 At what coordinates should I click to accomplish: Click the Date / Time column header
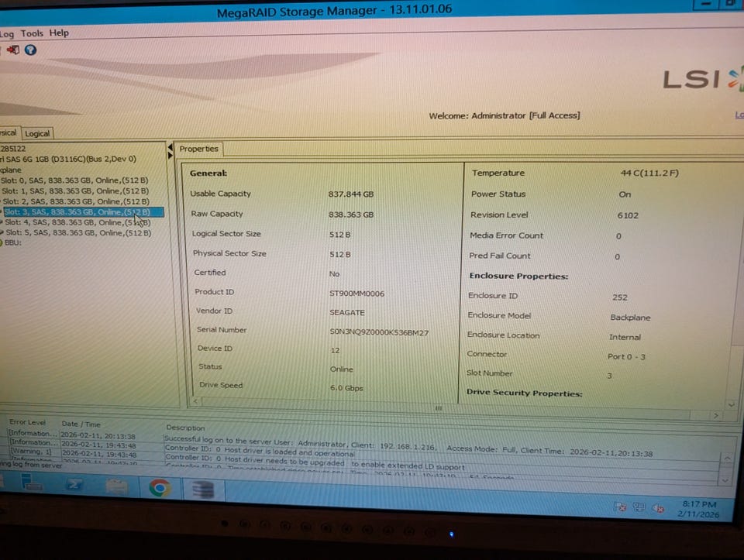click(x=81, y=424)
